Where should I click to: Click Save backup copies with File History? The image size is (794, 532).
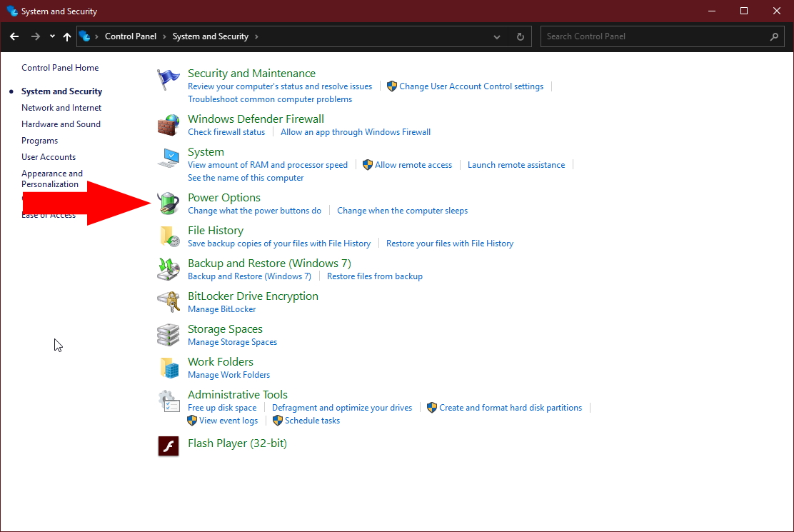[x=279, y=244]
